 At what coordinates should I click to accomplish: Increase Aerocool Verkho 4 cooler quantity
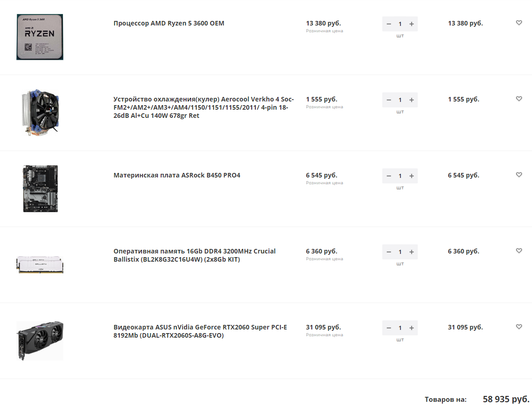coord(411,100)
